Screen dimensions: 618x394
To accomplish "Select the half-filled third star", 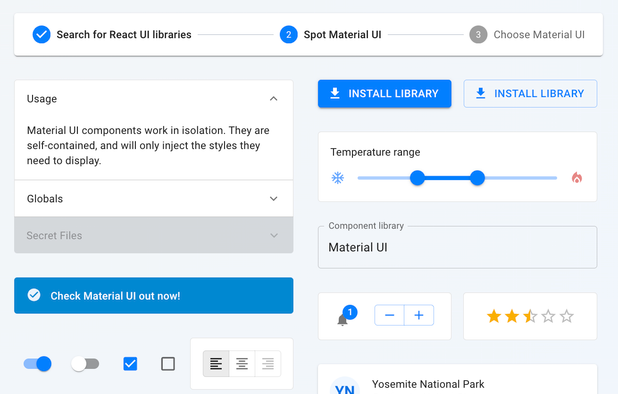I will coord(530,316).
